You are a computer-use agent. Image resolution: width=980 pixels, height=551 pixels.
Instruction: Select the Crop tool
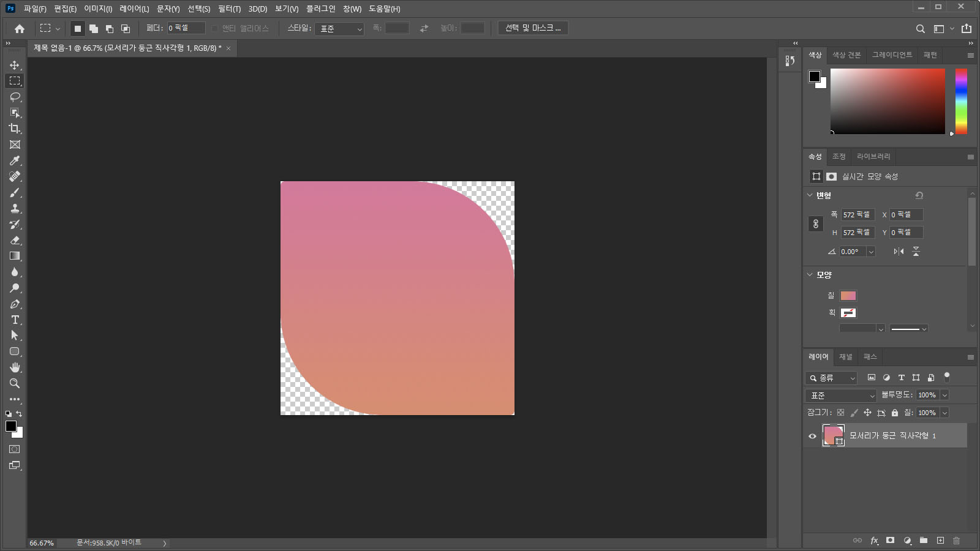click(15, 129)
